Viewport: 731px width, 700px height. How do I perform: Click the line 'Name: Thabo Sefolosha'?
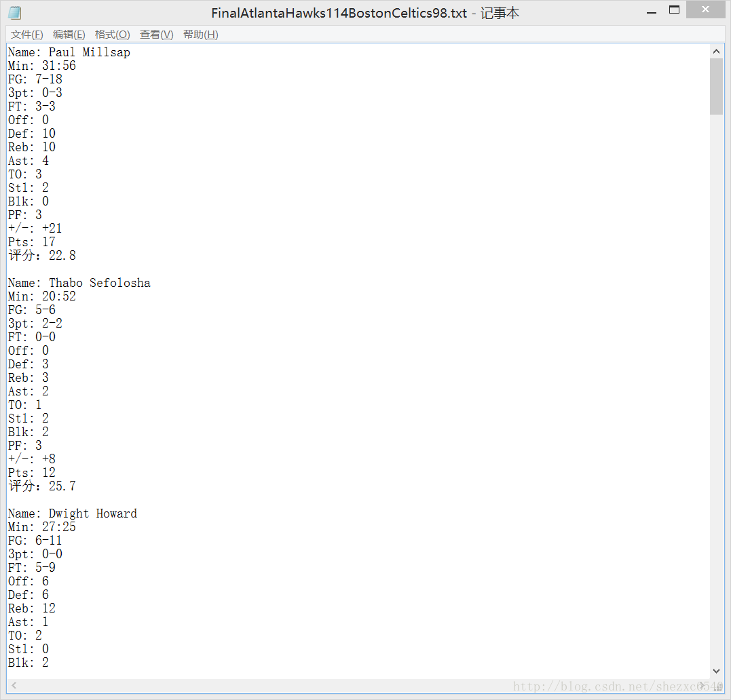click(79, 283)
